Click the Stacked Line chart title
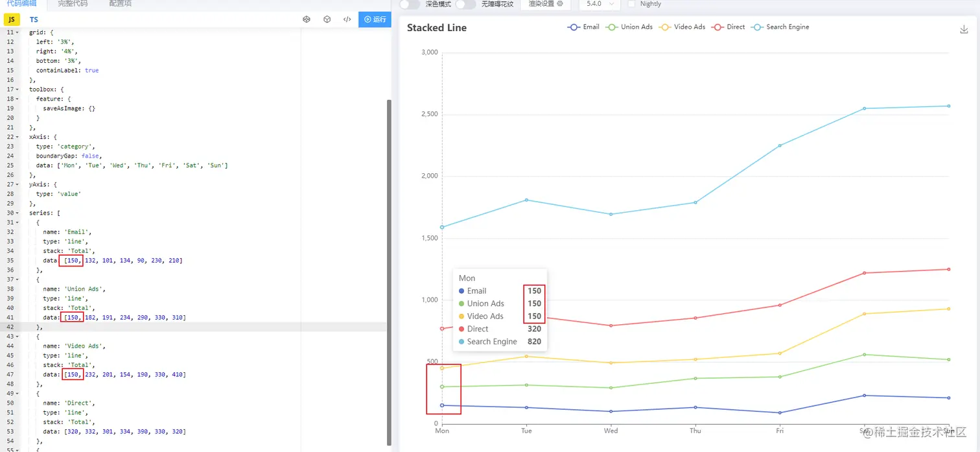The image size is (980, 452). pyautogui.click(x=437, y=28)
